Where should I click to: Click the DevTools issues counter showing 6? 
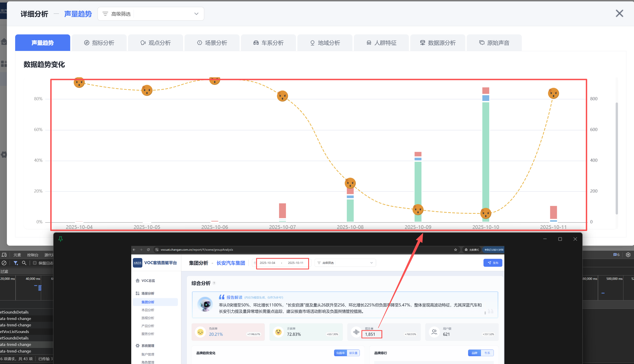coord(616,255)
